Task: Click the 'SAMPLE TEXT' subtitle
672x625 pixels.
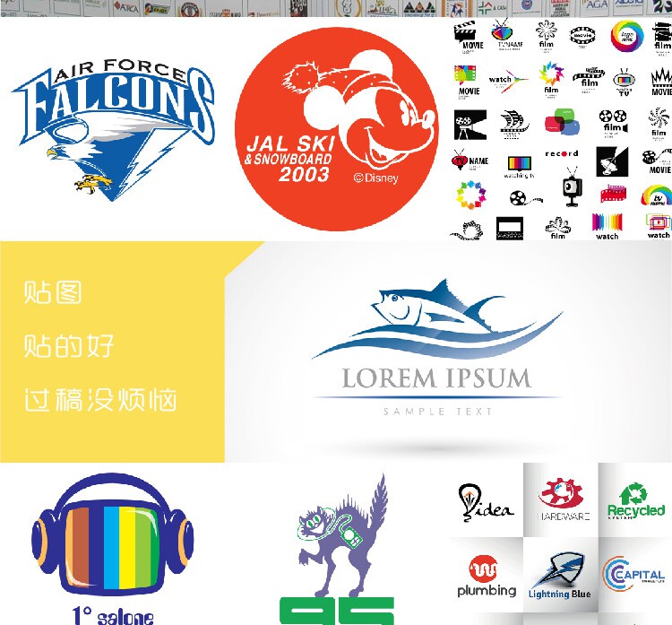Action: pyautogui.click(x=437, y=412)
